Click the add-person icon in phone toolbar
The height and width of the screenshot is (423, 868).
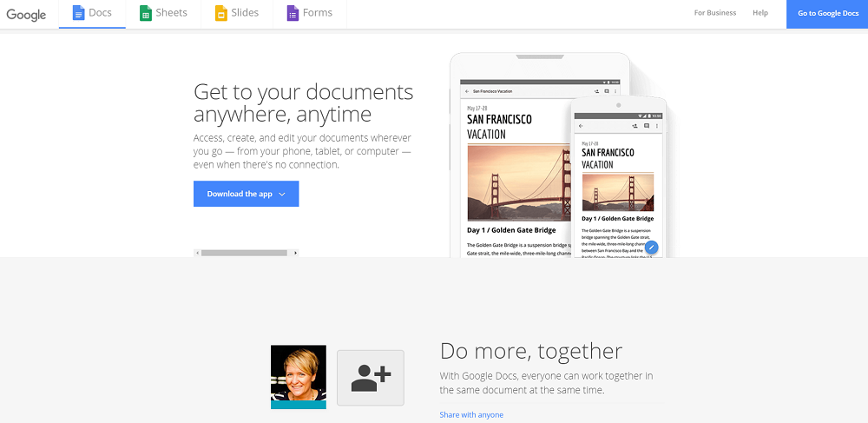(635, 126)
